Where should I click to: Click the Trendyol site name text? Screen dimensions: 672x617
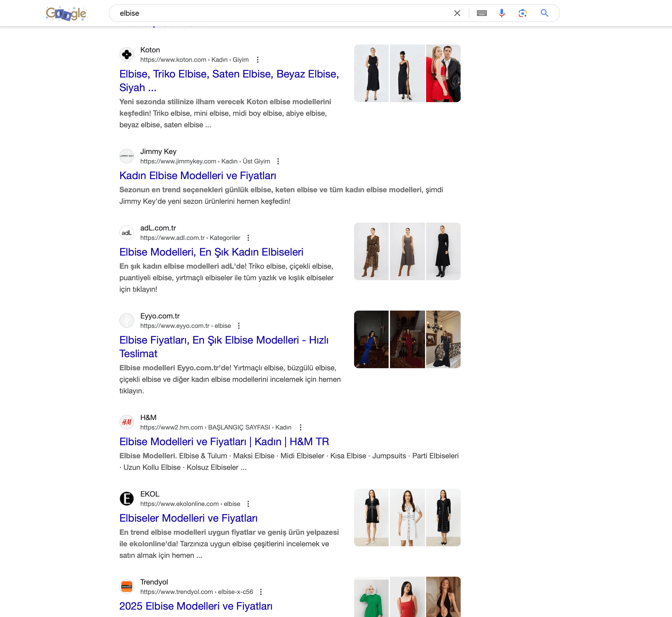pyautogui.click(x=154, y=582)
